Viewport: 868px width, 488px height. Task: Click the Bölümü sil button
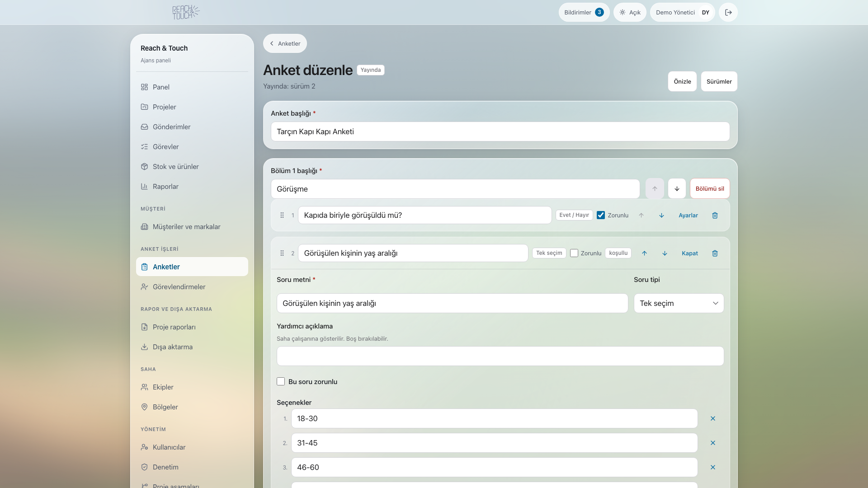click(710, 189)
